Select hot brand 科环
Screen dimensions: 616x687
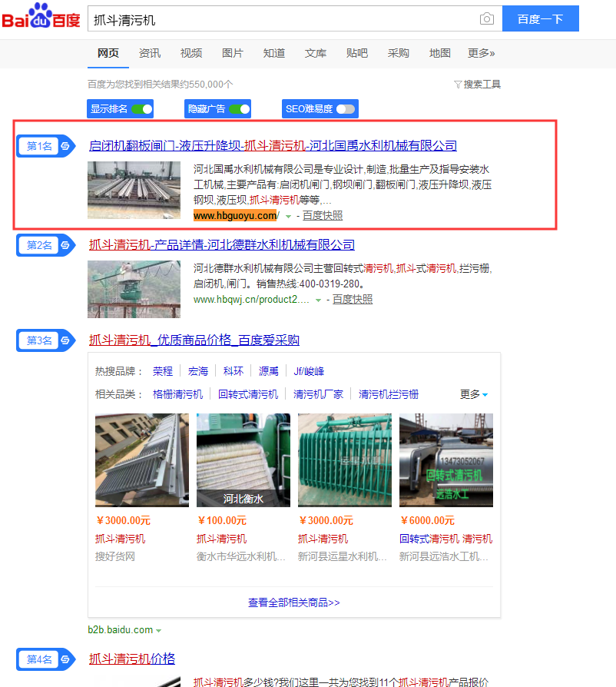[x=233, y=371]
